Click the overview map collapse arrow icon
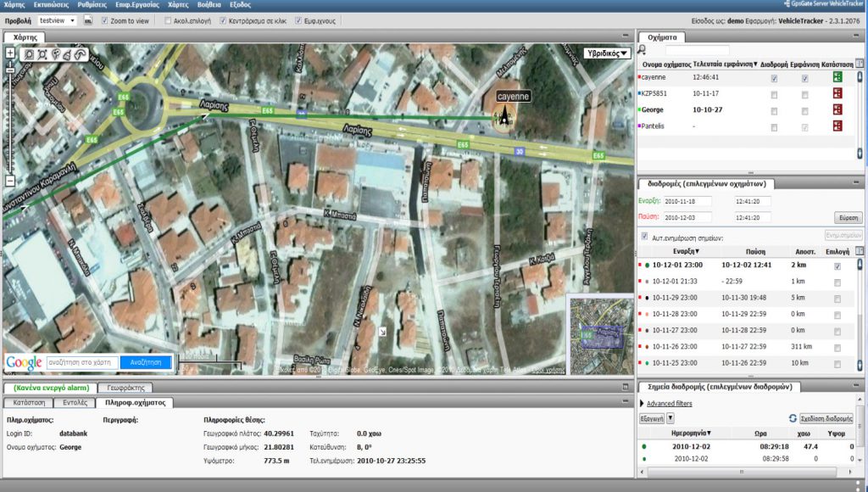 coord(382,332)
